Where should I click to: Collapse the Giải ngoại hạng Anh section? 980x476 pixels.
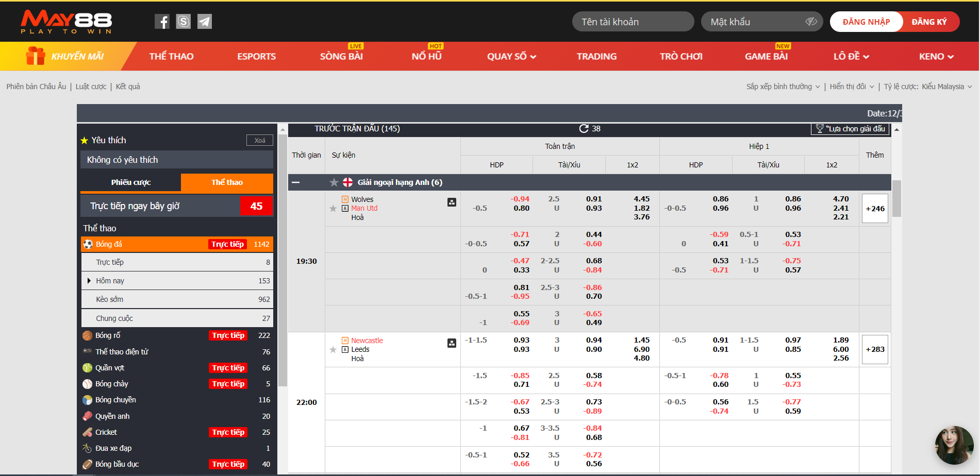(x=296, y=182)
